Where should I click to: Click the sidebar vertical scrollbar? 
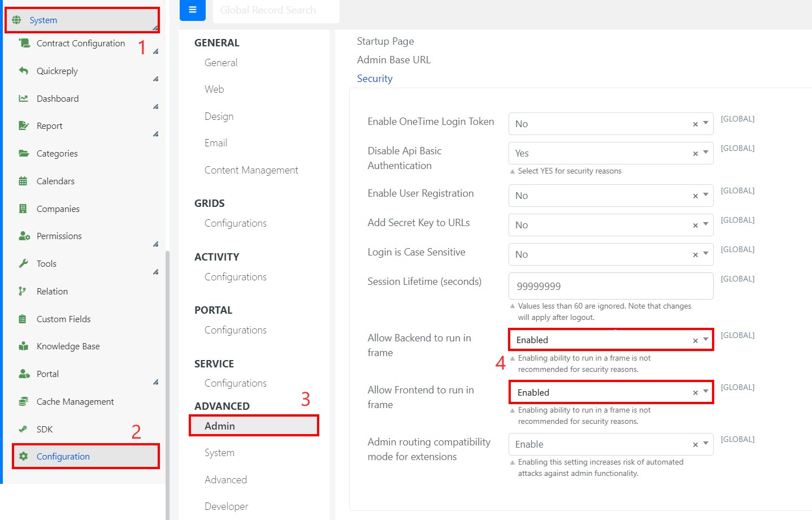[167, 384]
